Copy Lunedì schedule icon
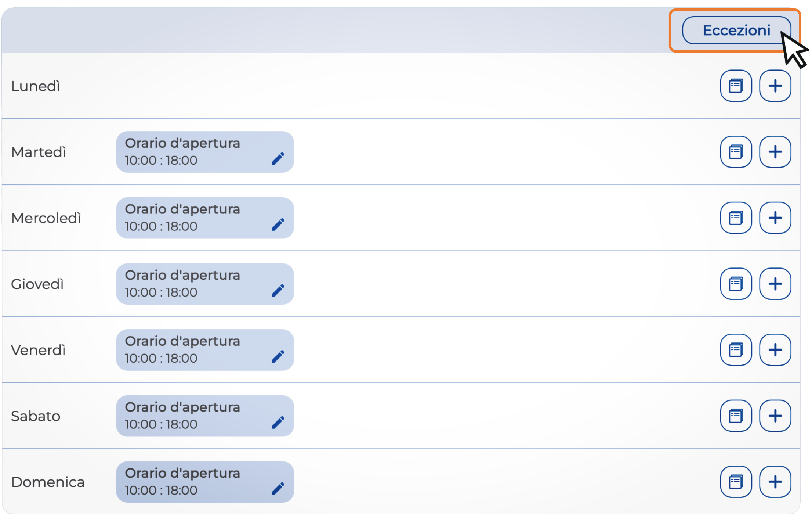 [736, 86]
